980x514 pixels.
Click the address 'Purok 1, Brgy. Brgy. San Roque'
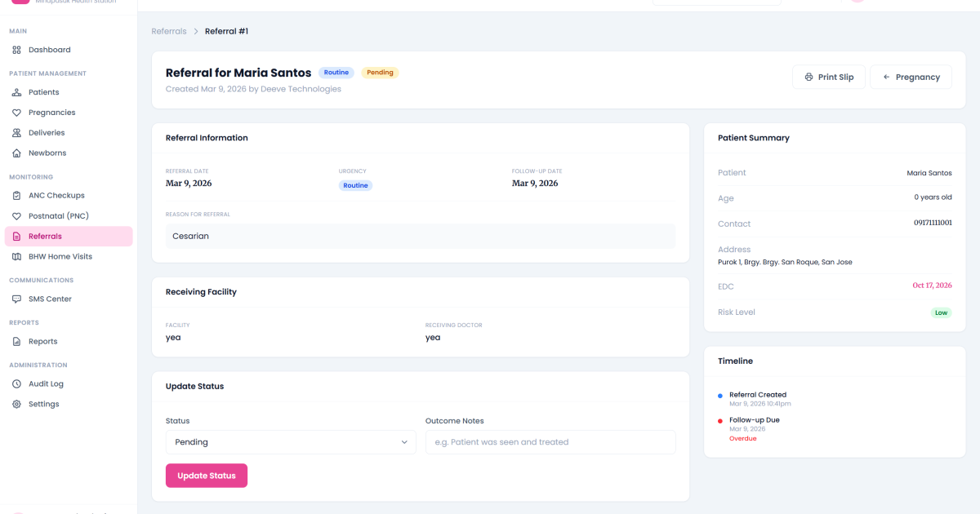(x=785, y=262)
